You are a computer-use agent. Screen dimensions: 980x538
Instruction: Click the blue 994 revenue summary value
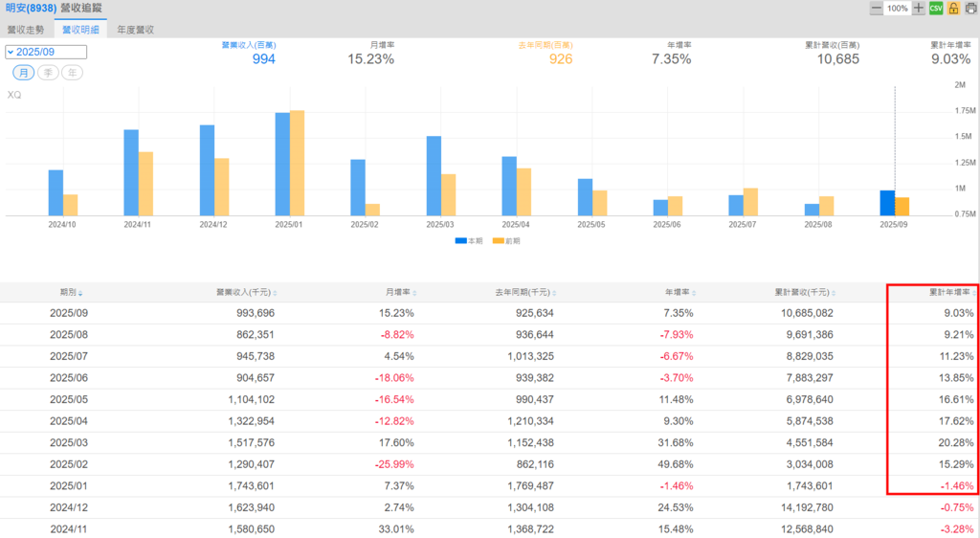click(x=264, y=58)
